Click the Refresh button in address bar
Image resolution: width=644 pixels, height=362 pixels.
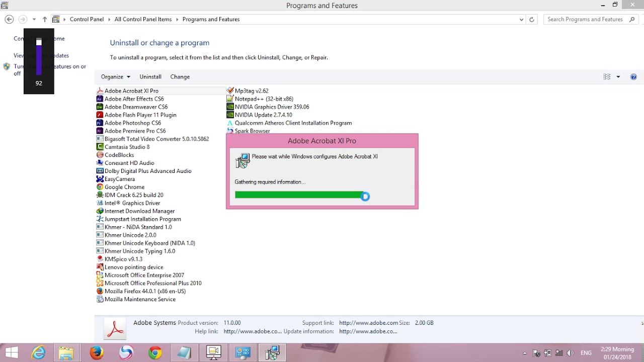tap(532, 20)
